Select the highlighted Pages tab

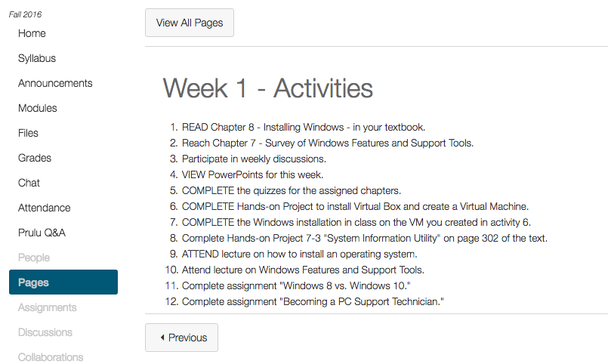[x=63, y=282]
